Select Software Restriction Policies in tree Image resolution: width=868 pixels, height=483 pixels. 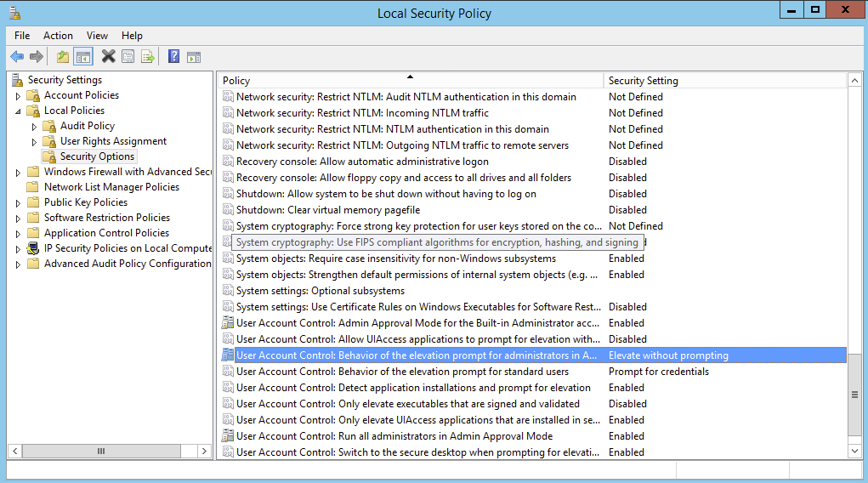[x=106, y=218]
